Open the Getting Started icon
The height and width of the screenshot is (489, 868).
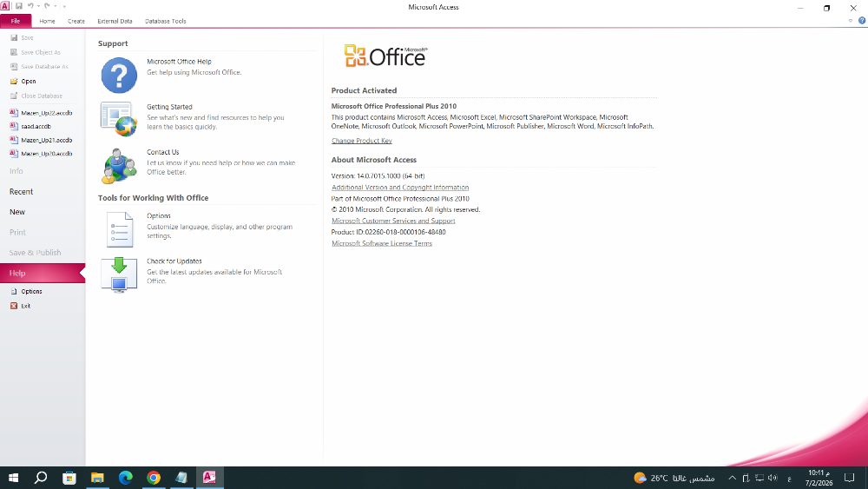pos(119,119)
